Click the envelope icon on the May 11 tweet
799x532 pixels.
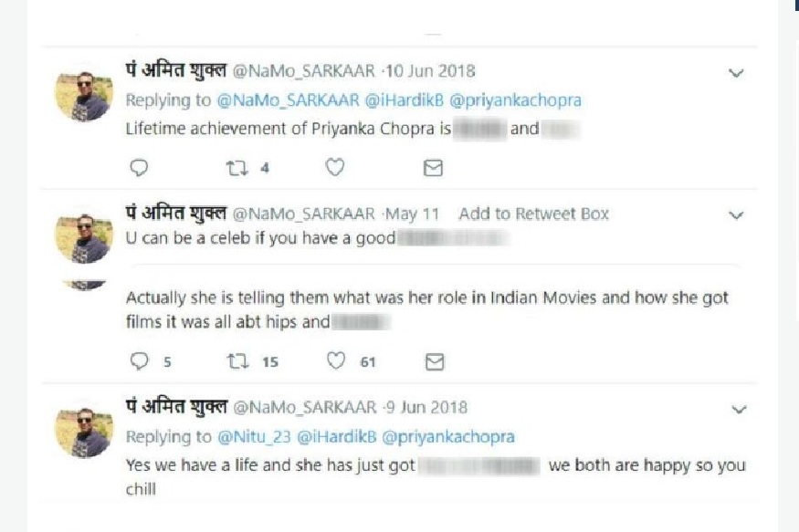[x=433, y=361]
